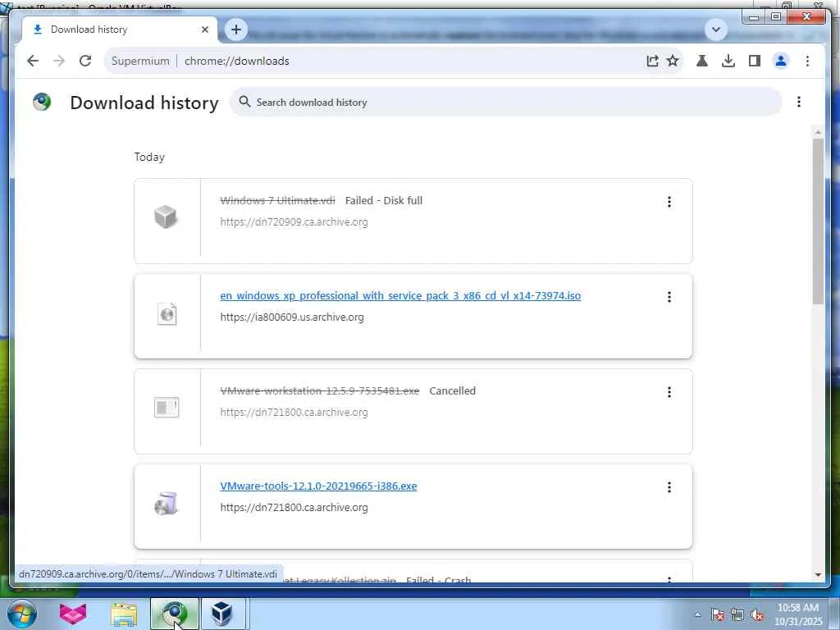The image size is (840, 630).
Task: Open Windows Explorer from the taskbar
Action: [x=124, y=614]
